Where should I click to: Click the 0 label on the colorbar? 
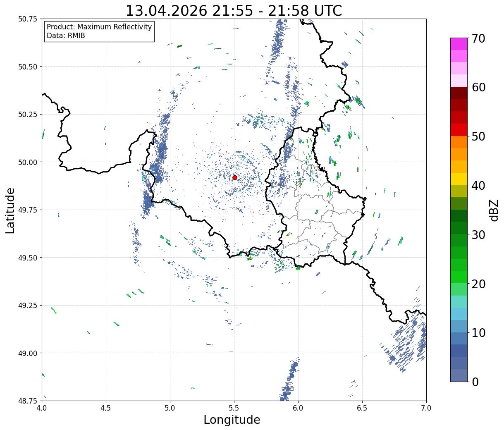475,382
